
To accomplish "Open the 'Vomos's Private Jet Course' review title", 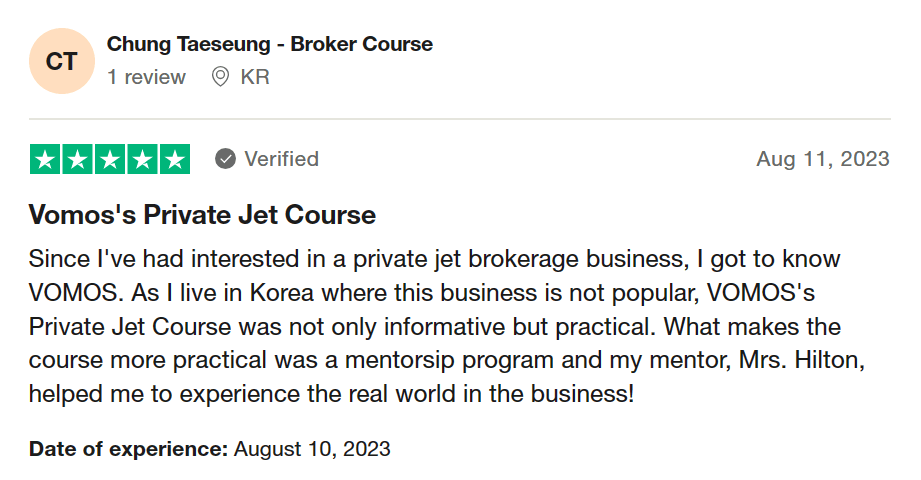I will tap(202, 215).
